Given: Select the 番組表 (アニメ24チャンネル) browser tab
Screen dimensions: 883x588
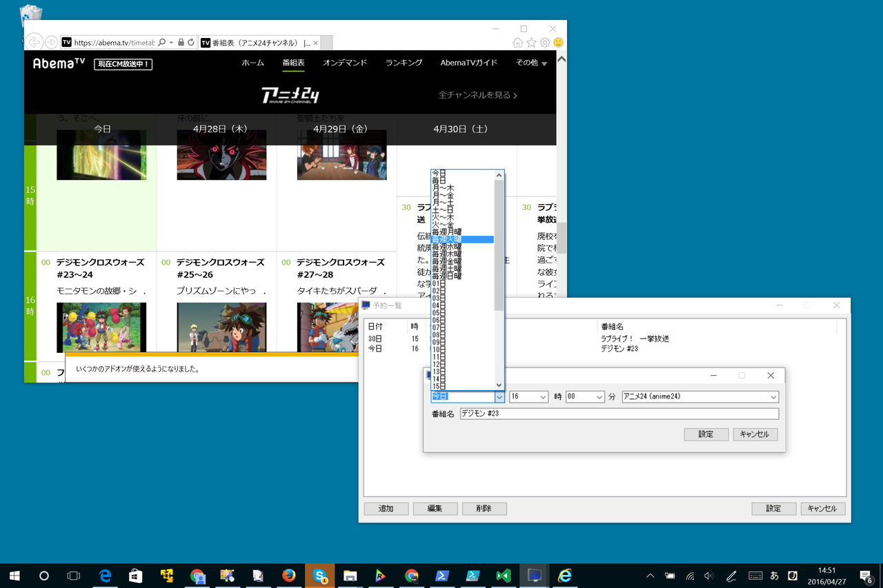Looking at the screenshot, I should click(259, 43).
